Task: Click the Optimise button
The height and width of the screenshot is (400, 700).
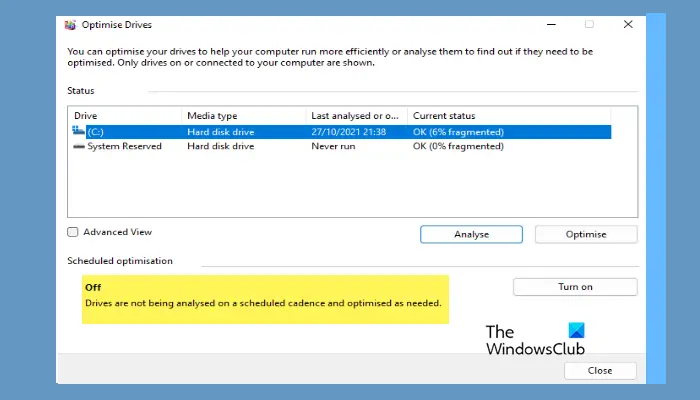Action: tap(586, 234)
